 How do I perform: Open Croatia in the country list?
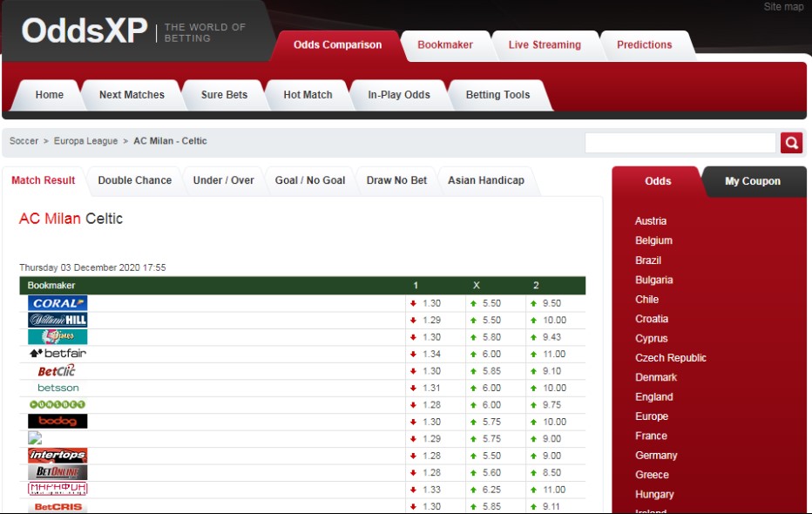click(x=652, y=319)
